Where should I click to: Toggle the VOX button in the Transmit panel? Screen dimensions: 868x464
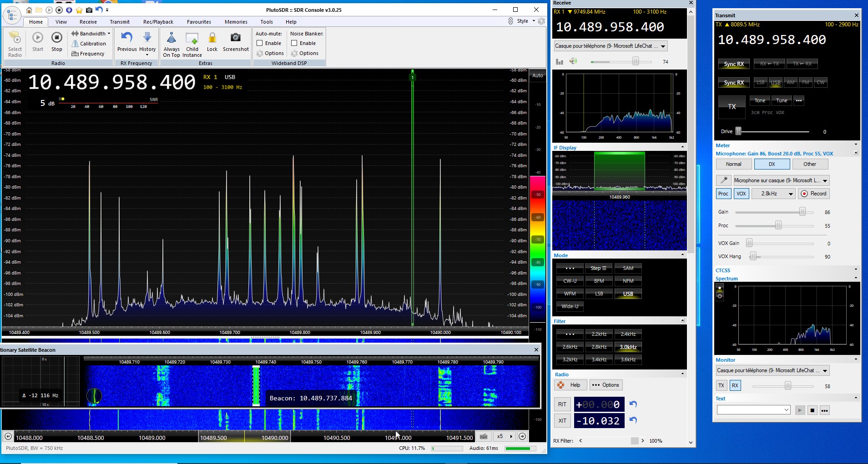741,194
